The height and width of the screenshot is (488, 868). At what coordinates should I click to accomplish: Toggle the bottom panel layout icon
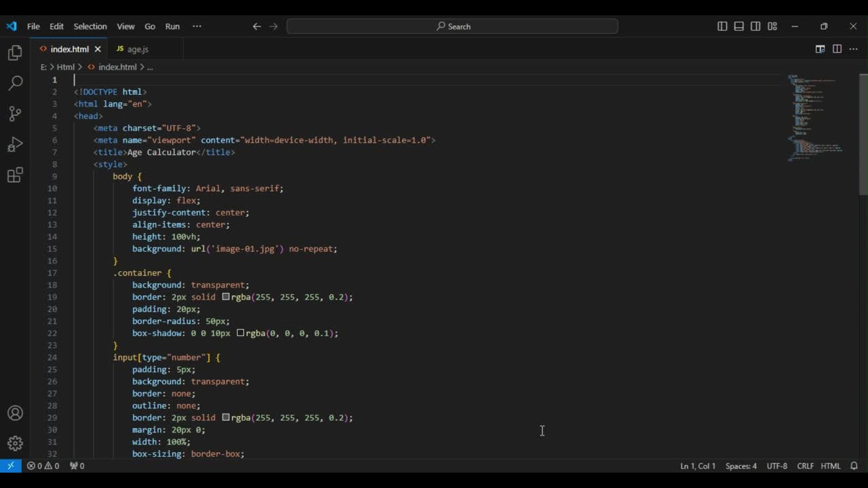(739, 26)
